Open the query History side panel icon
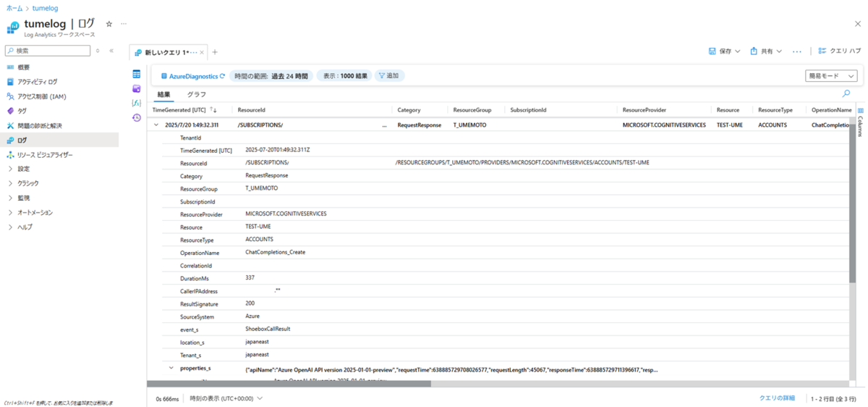The image size is (868, 407). click(136, 117)
